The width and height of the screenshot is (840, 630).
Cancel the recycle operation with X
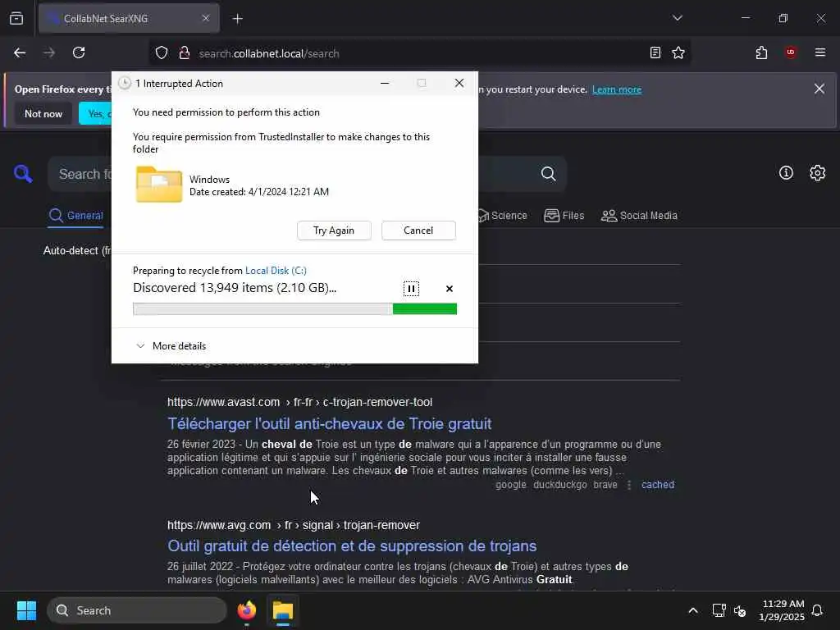450,289
